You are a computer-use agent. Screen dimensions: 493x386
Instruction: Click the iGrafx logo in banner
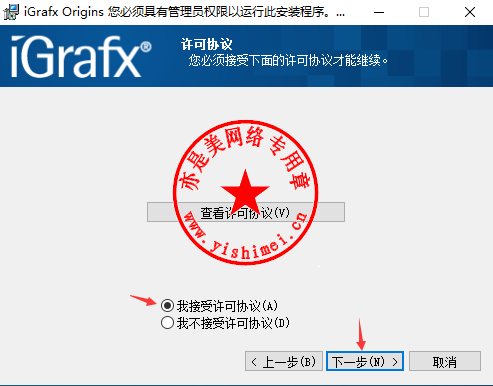tap(81, 57)
